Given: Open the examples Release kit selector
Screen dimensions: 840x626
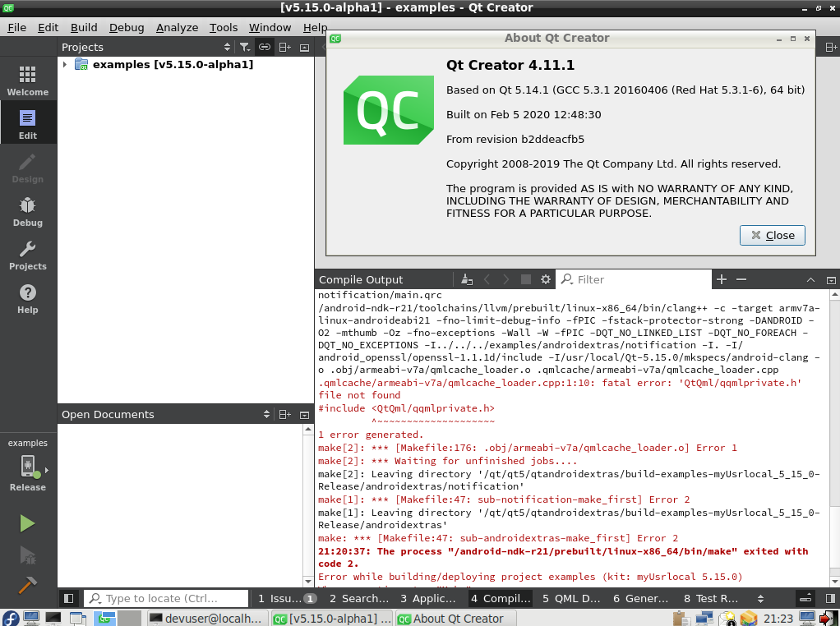Looking at the screenshot, I should point(28,465).
